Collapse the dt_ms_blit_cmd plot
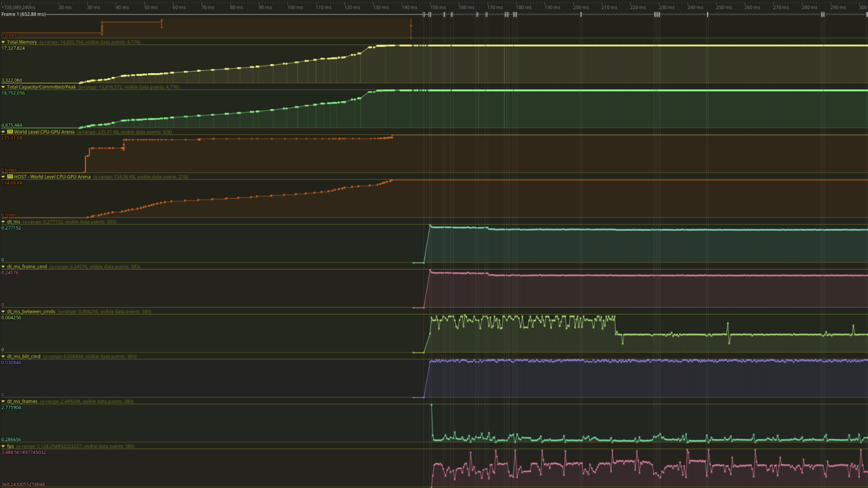868x488 pixels. pyautogui.click(x=3, y=357)
